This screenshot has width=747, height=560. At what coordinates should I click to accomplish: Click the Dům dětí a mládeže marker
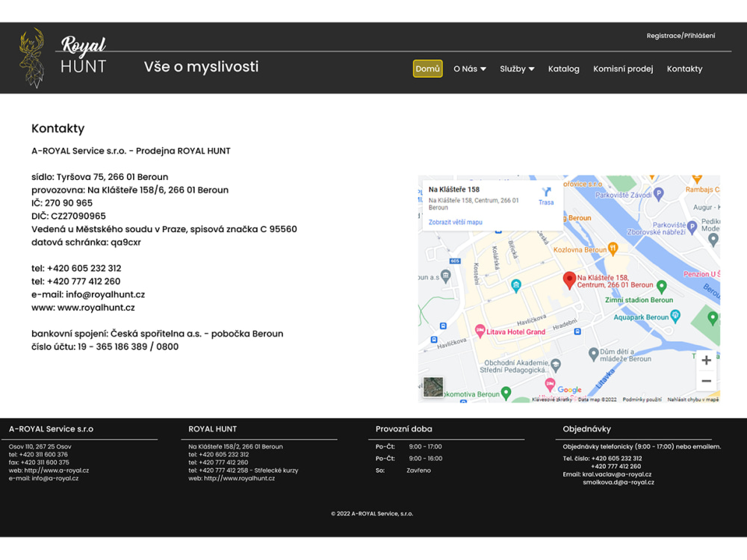coord(593,354)
